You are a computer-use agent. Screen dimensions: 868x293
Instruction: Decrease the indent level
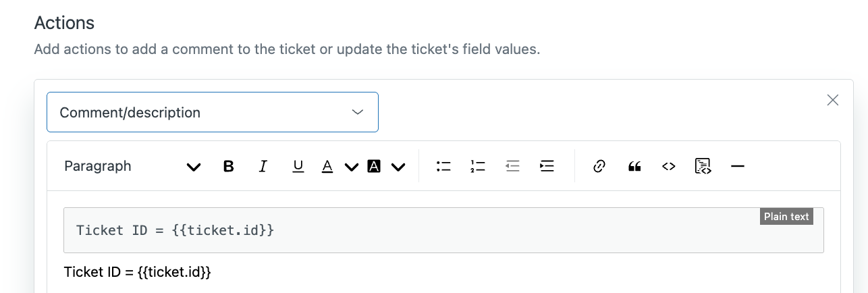pos(512,166)
